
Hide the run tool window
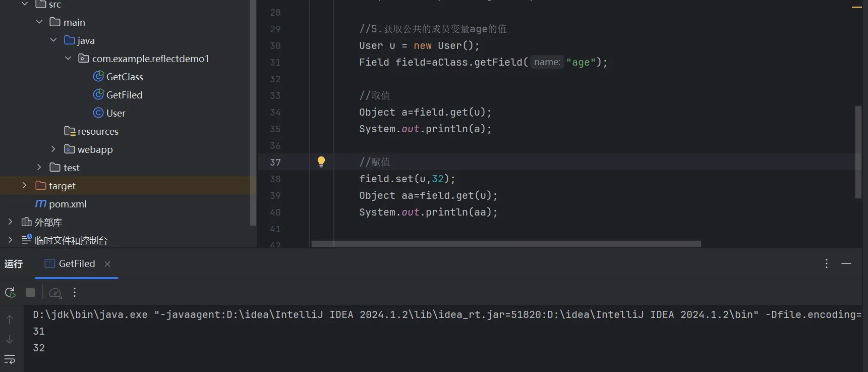coord(846,263)
